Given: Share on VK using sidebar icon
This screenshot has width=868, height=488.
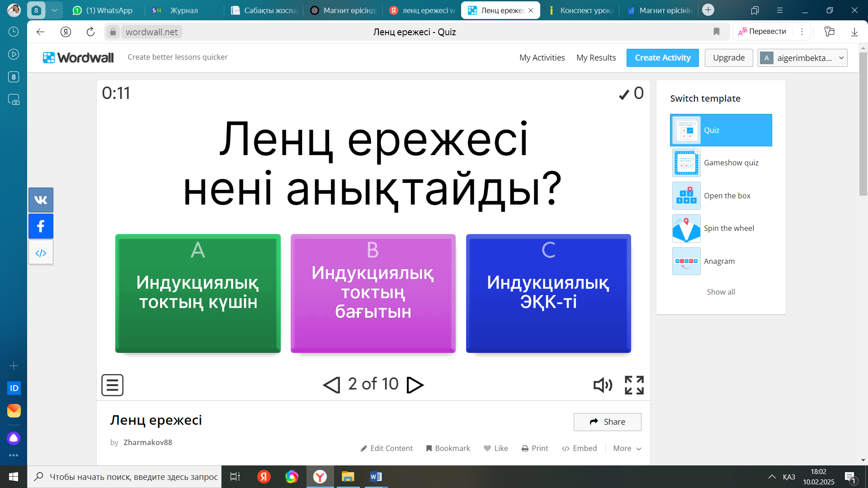Looking at the screenshot, I should coord(41,200).
